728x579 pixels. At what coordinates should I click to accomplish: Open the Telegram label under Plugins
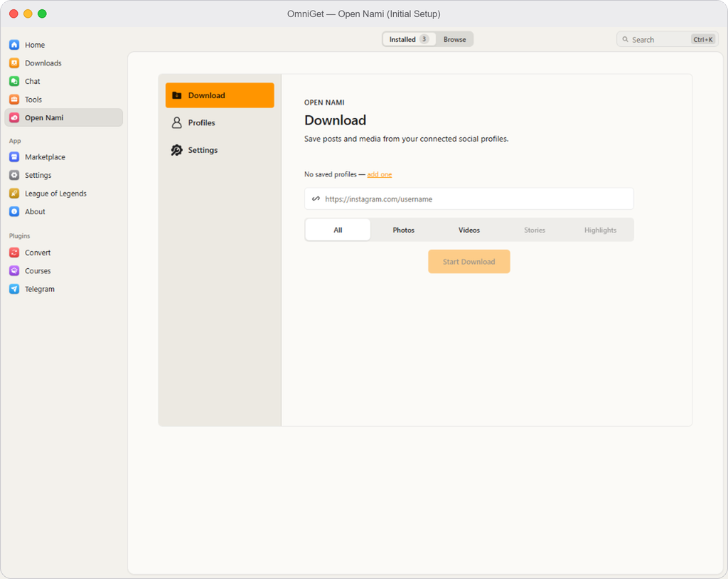40,289
